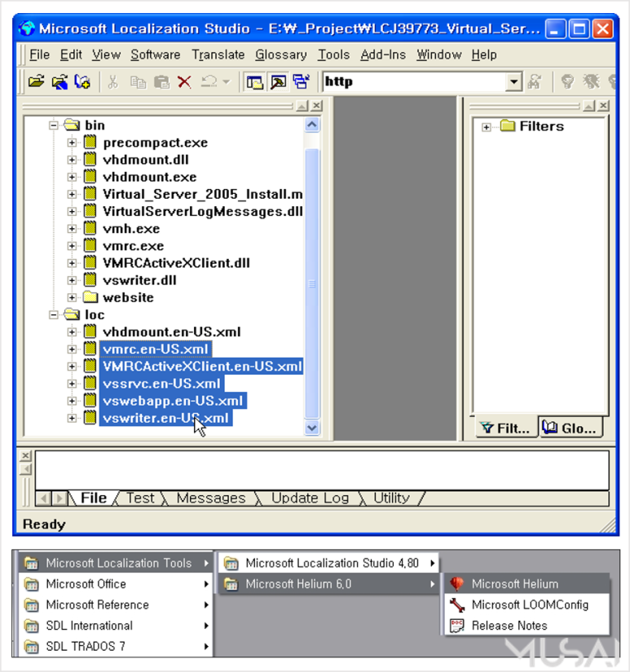
Task: Select Virtual_Server_2005_Install file in the tree
Action: 202,194
